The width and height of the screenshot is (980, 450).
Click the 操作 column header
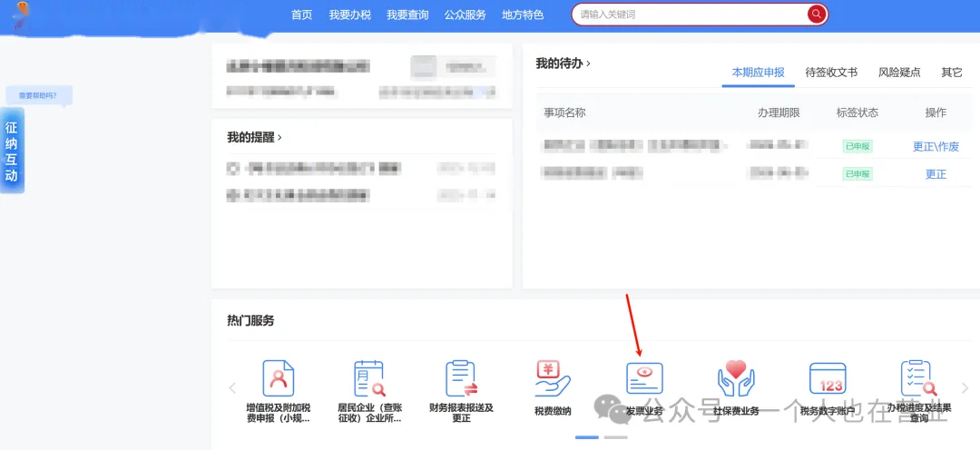point(936,113)
